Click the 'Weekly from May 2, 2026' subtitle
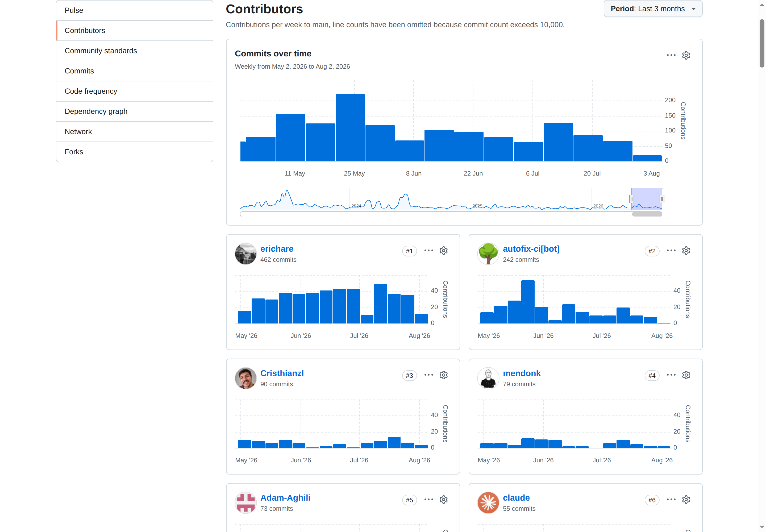 coord(292,67)
